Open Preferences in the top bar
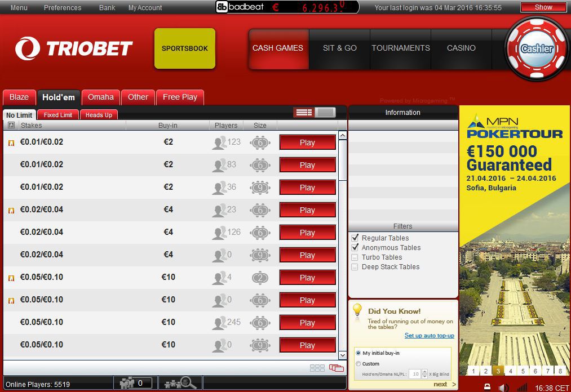Viewport: 571px width, 392px height. coord(63,8)
